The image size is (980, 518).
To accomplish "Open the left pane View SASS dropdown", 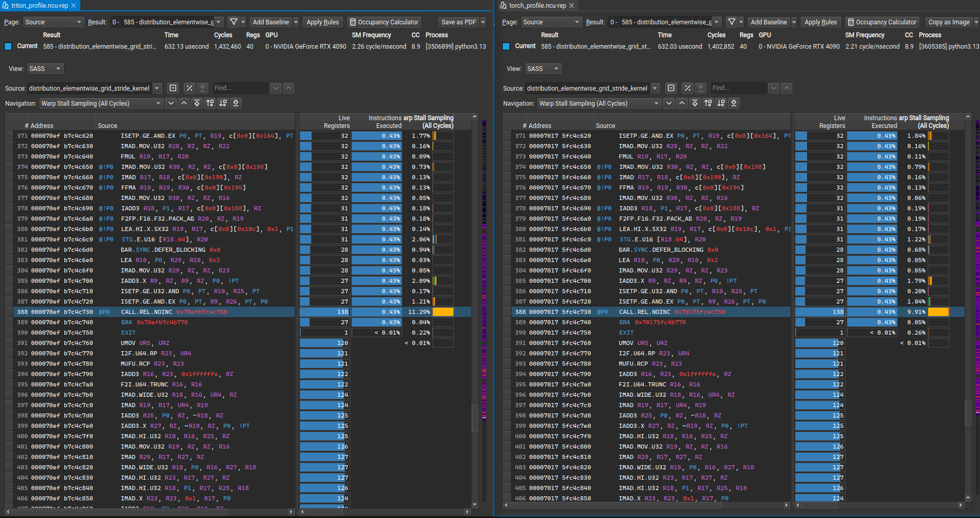I will tap(45, 69).
